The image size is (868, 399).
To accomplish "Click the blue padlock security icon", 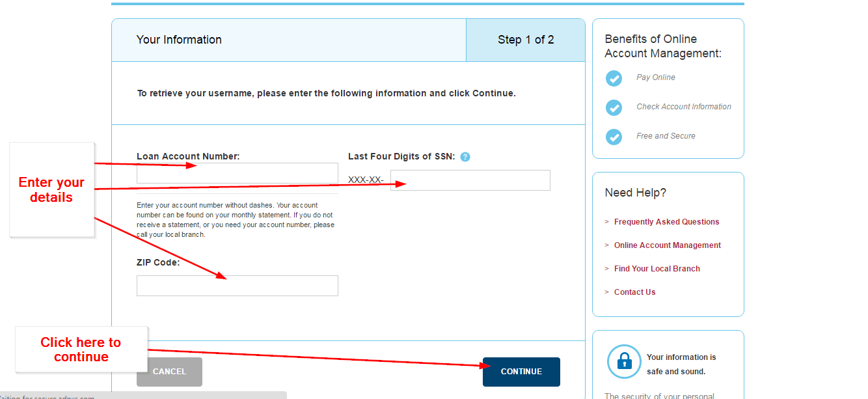I will click(624, 362).
